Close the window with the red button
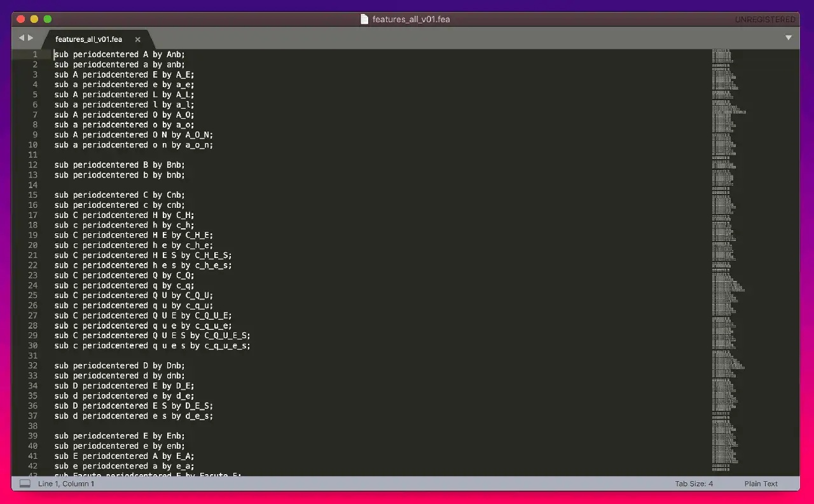Image resolution: width=814 pixels, height=504 pixels. click(x=21, y=19)
